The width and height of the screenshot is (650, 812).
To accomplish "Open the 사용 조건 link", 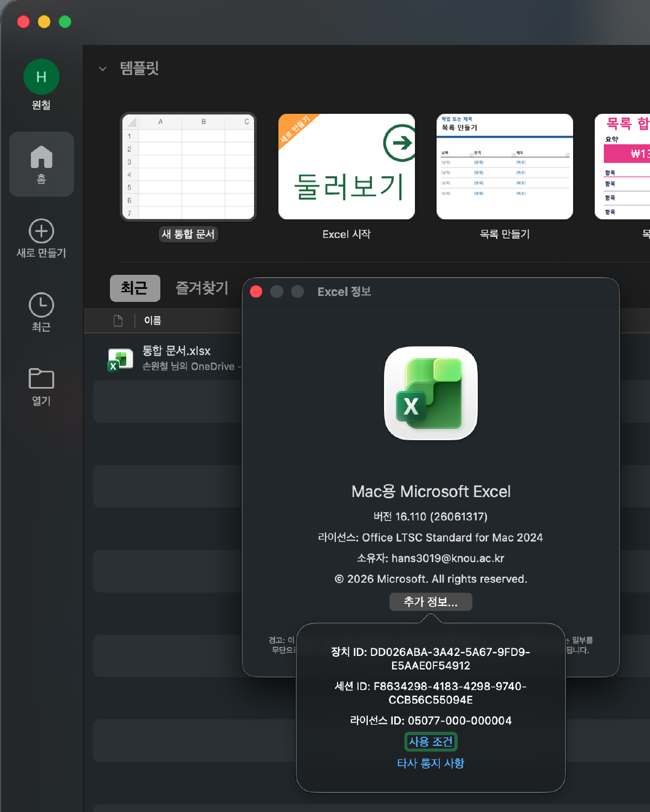I will [x=431, y=742].
